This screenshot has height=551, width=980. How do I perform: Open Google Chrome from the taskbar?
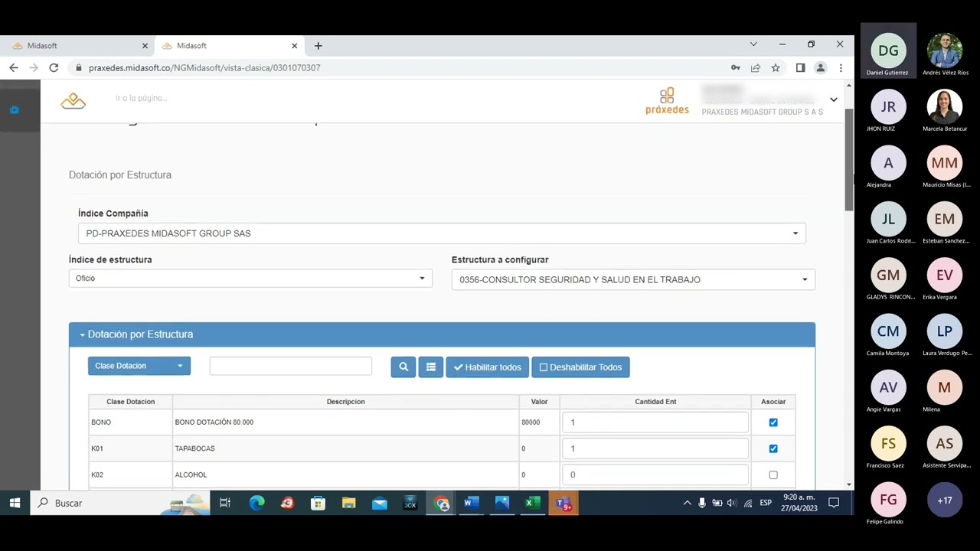pos(441,503)
